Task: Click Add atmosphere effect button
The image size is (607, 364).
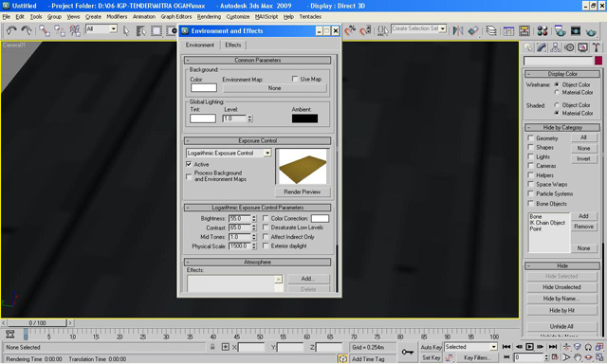Action: (x=308, y=279)
